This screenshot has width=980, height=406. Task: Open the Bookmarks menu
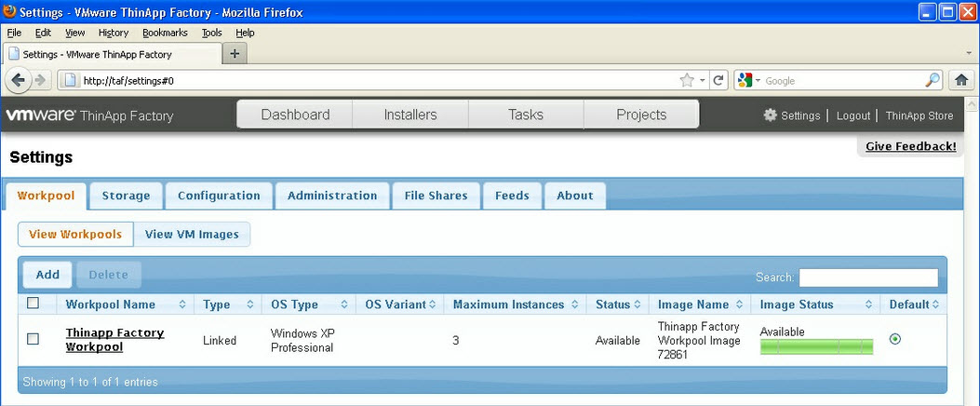pyautogui.click(x=165, y=33)
